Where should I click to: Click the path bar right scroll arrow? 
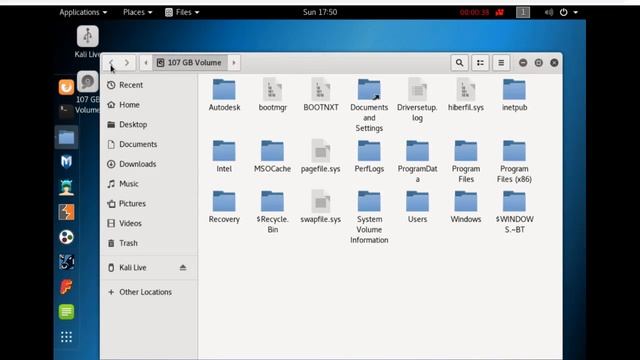pos(234,63)
